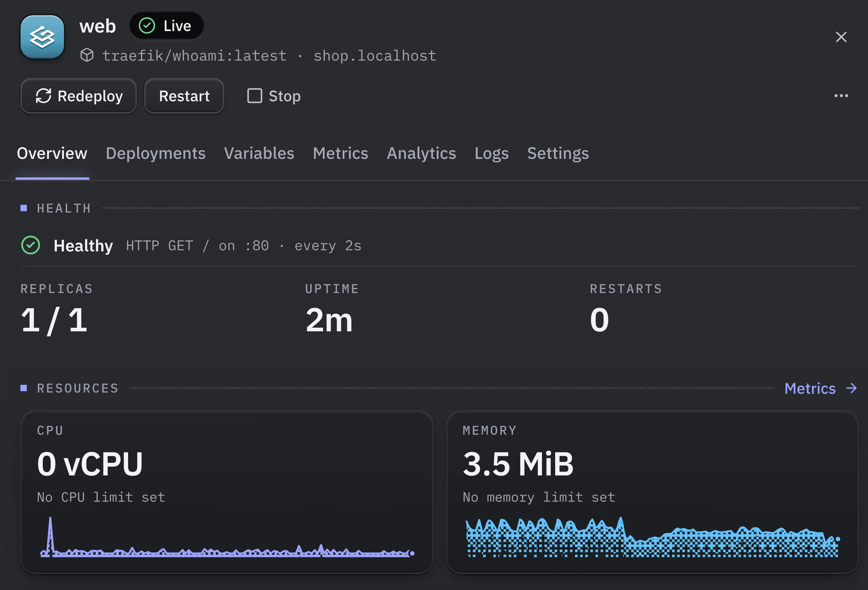Click the Live status badge
868x590 pixels.
pyautogui.click(x=167, y=26)
